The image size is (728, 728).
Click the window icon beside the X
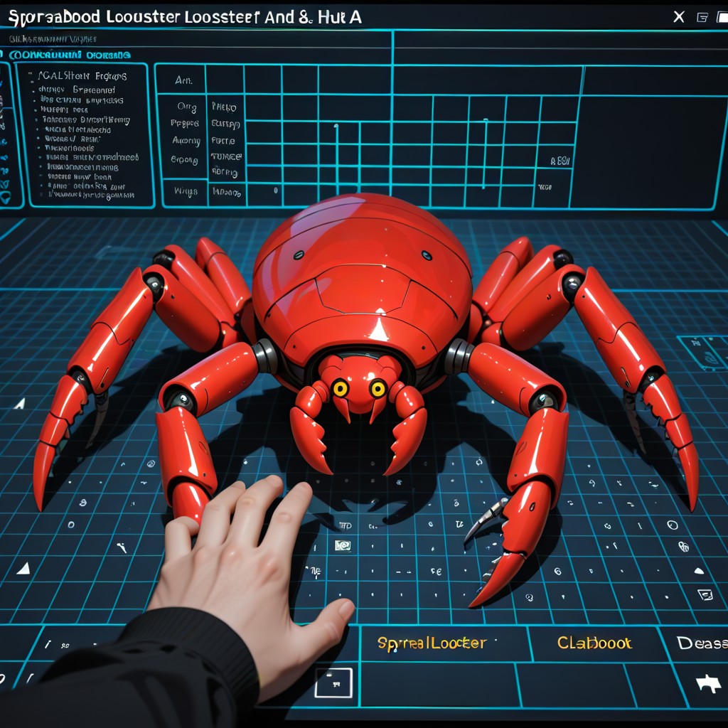pyautogui.click(x=702, y=17)
